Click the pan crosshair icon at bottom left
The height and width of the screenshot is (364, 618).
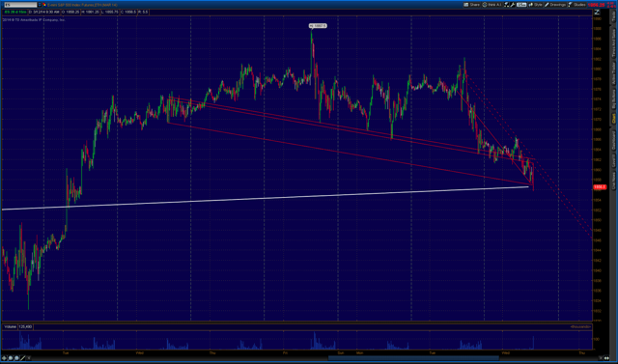(5, 358)
